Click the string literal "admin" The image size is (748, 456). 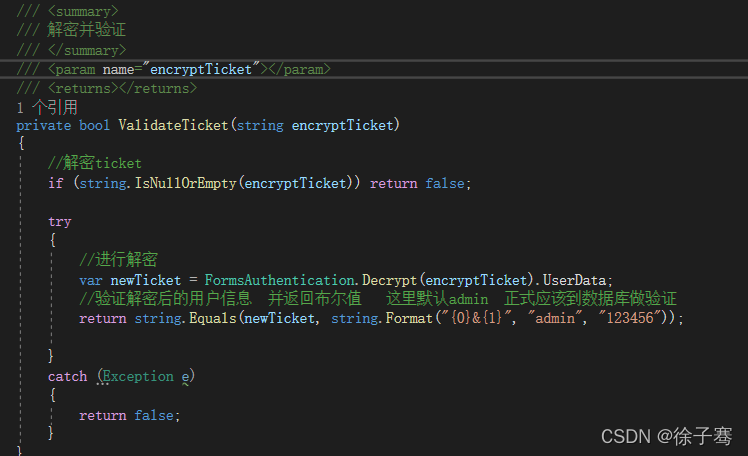(x=555, y=318)
